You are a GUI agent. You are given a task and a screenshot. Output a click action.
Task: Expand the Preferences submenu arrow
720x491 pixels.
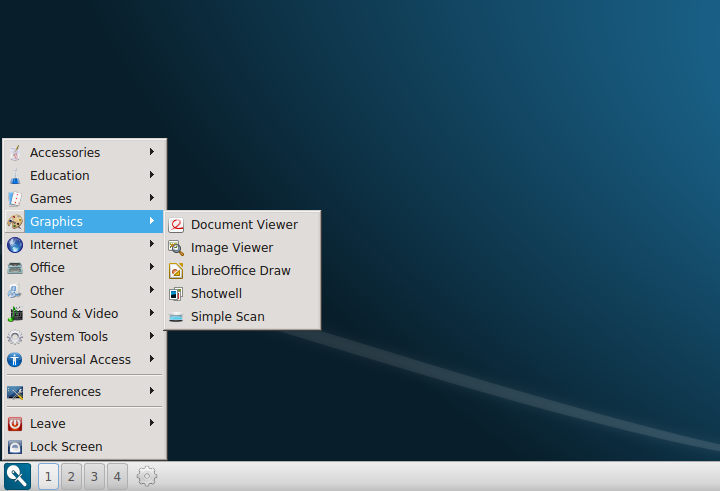[152, 390]
